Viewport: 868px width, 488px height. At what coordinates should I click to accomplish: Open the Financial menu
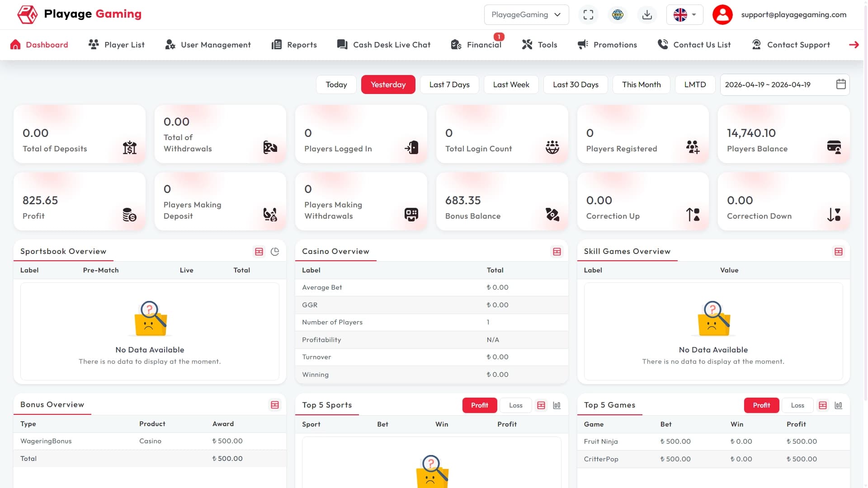pyautogui.click(x=476, y=45)
